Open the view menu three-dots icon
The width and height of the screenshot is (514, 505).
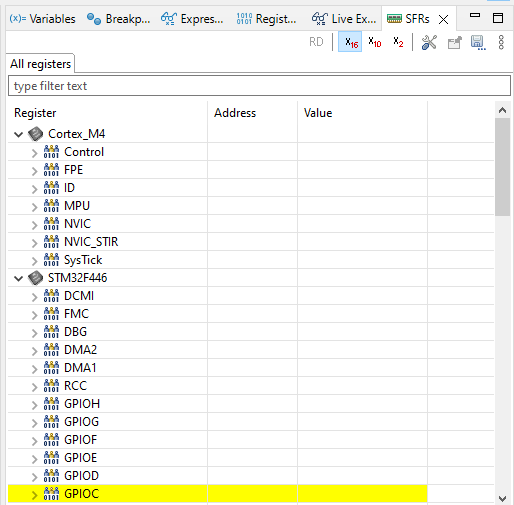pyautogui.click(x=501, y=42)
